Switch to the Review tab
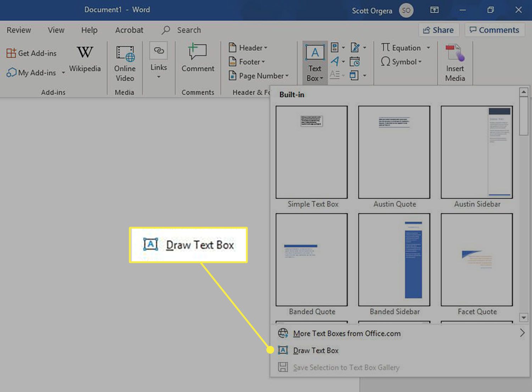 point(19,30)
